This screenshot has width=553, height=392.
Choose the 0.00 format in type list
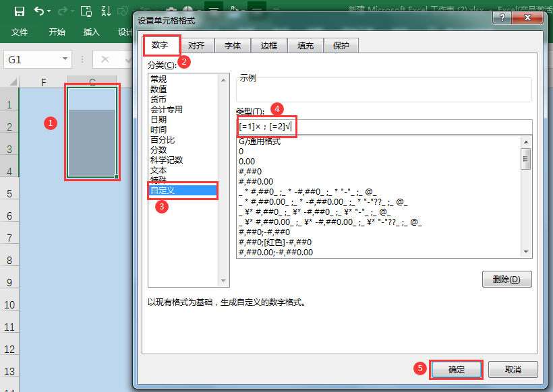tap(247, 161)
